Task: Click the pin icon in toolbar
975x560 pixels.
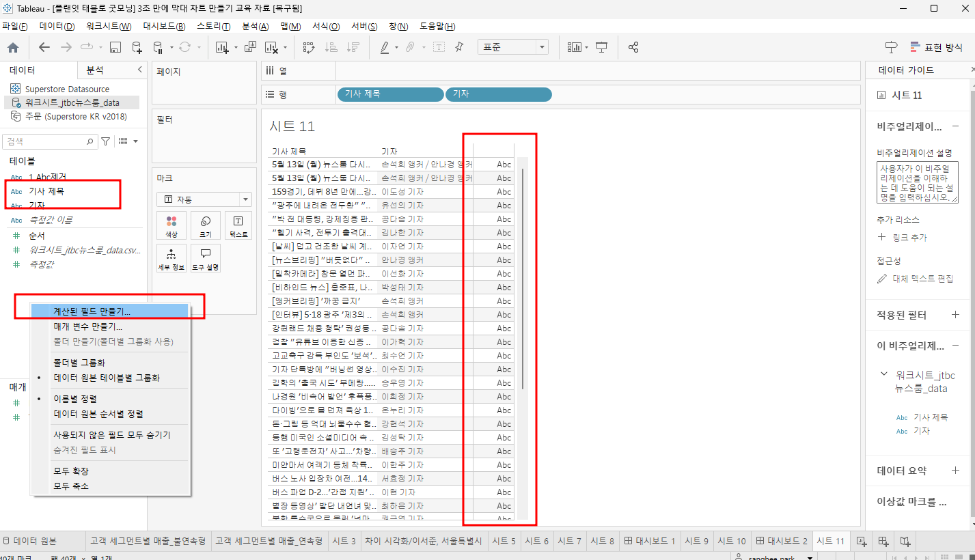Action: pos(459,47)
